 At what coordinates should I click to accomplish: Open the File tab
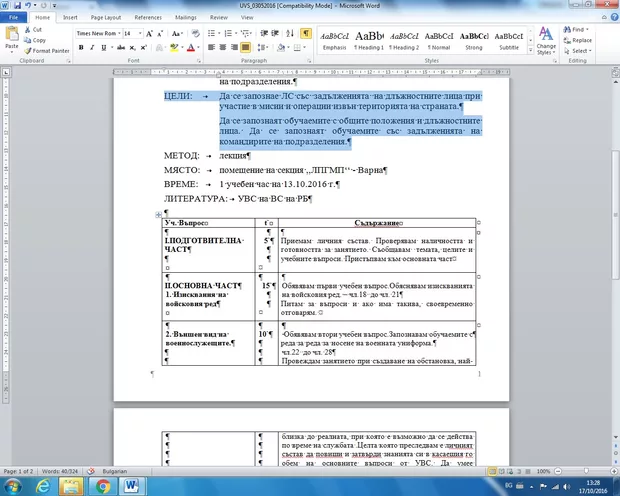(x=14, y=18)
